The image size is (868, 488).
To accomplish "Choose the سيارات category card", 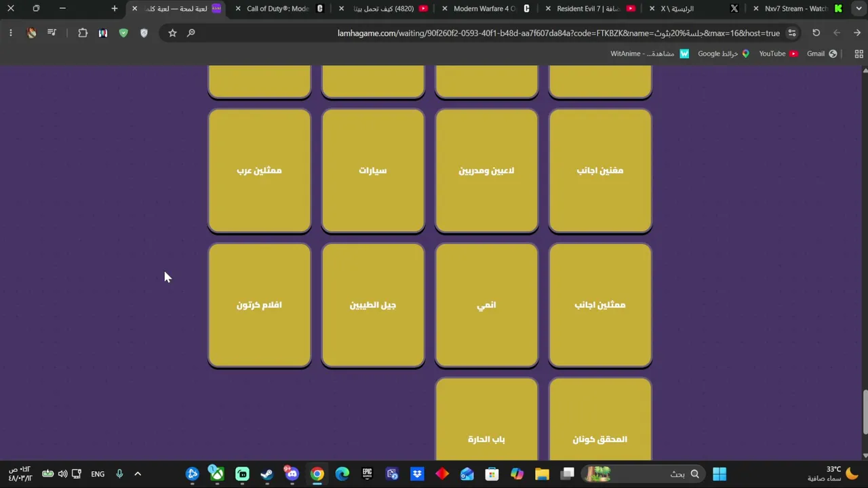I will coord(373,171).
